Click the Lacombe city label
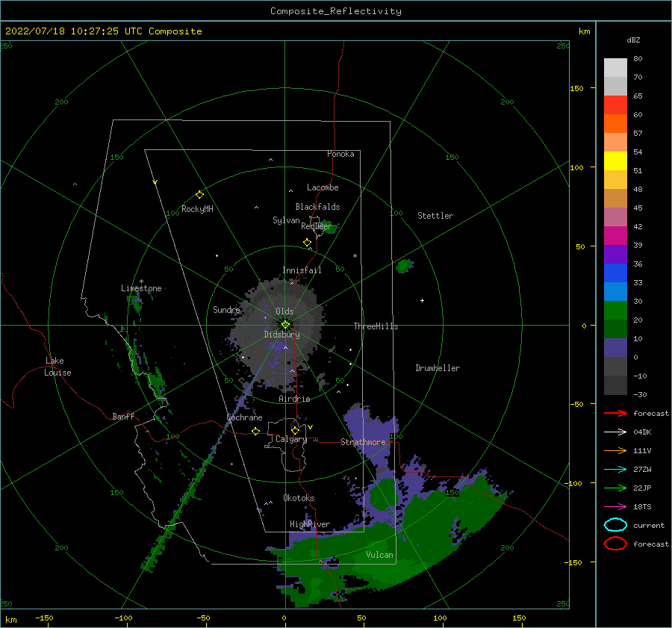The height and width of the screenshot is (628, 672). coord(323,187)
